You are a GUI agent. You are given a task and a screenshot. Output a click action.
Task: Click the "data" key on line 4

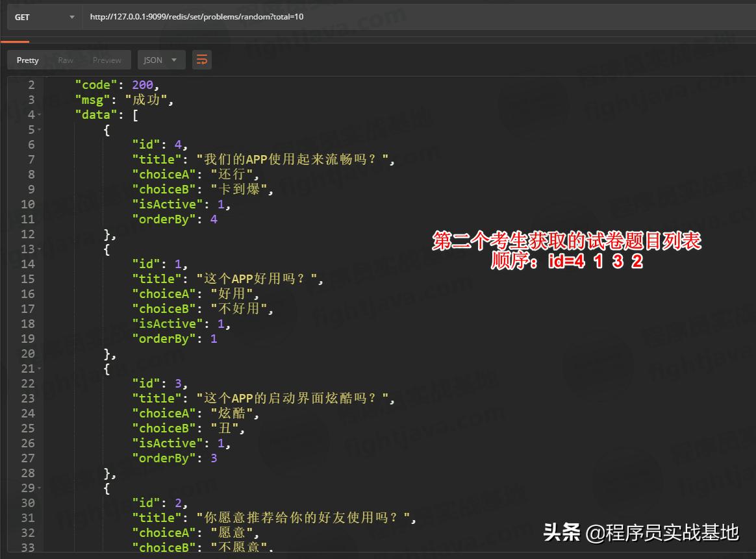(x=96, y=115)
